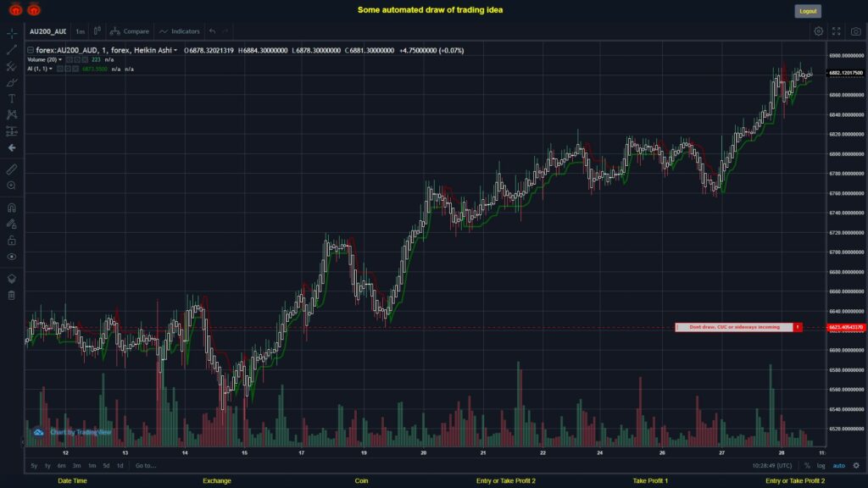868x488 pixels.
Task: Toggle lock all drawing tools
Action: coord(12,240)
